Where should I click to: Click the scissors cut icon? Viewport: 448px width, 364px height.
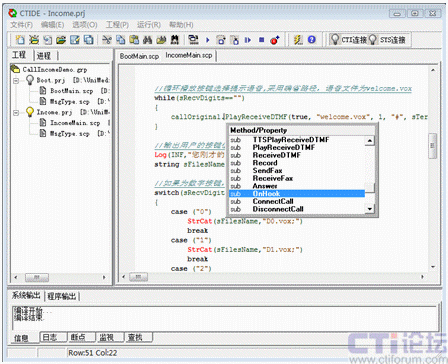(x=107, y=40)
